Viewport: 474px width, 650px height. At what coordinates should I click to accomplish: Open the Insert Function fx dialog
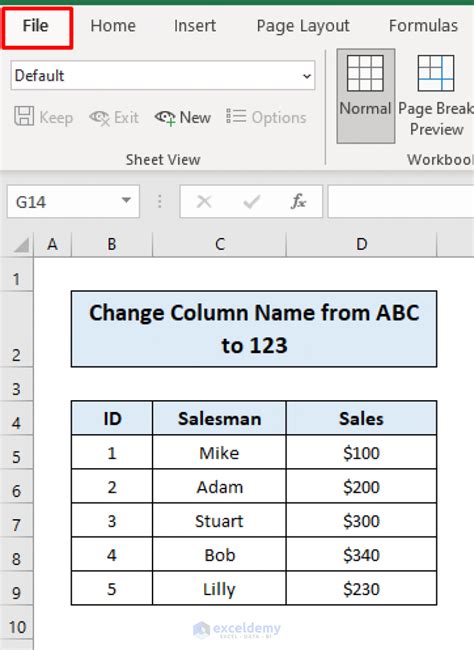coord(298,202)
